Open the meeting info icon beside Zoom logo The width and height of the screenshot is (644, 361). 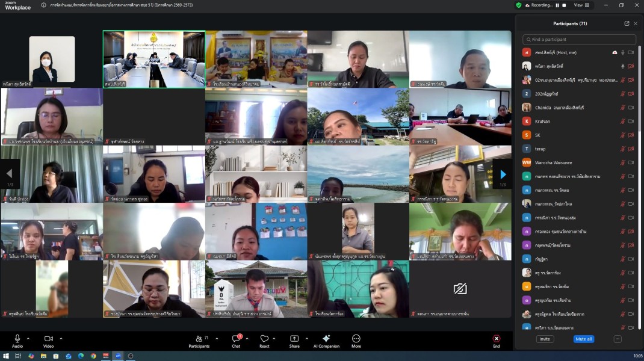tap(43, 5)
